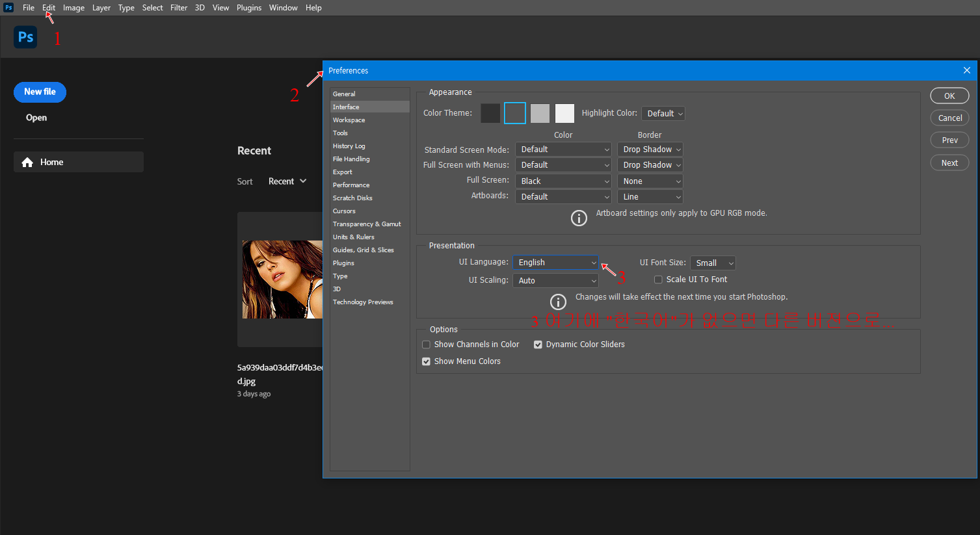
Task: Open Full Screen with Menus border dropdown
Action: click(x=650, y=165)
